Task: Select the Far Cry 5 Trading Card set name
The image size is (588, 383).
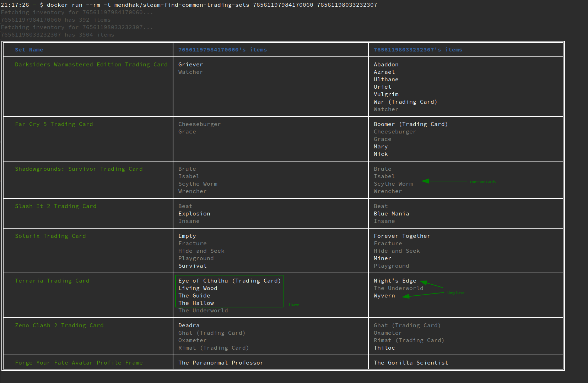Action: (x=54, y=124)
